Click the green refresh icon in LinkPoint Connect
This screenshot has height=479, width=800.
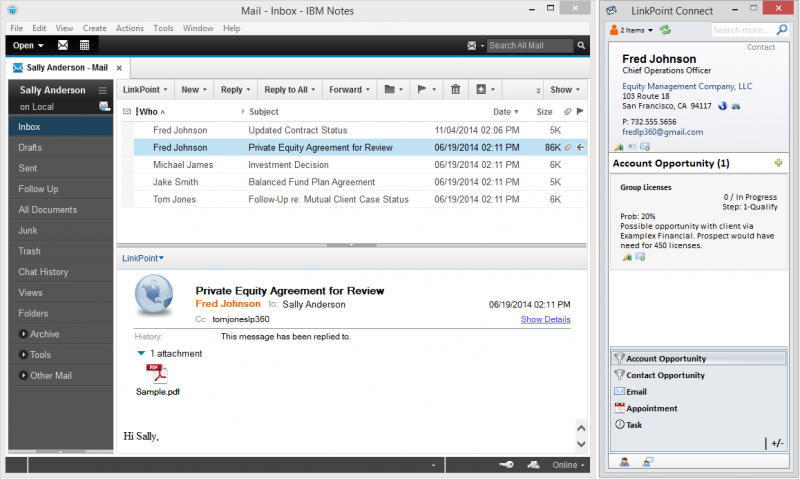click(665, 30)
